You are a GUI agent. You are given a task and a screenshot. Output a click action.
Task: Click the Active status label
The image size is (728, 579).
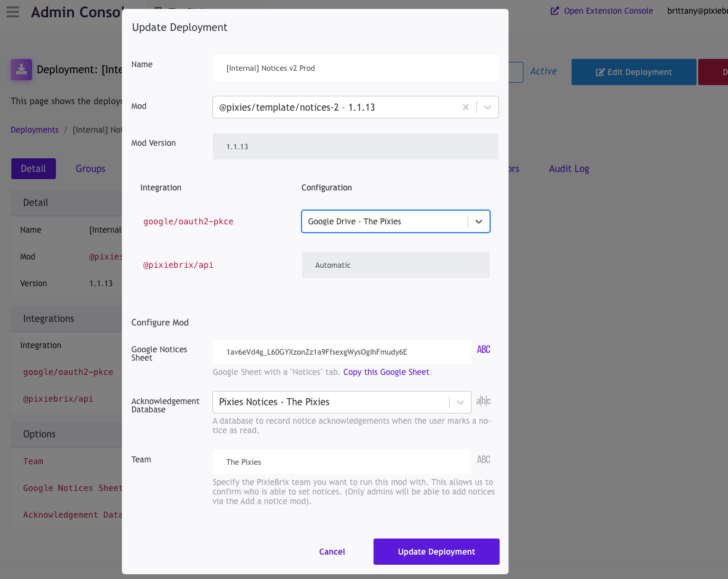[544, 71]
